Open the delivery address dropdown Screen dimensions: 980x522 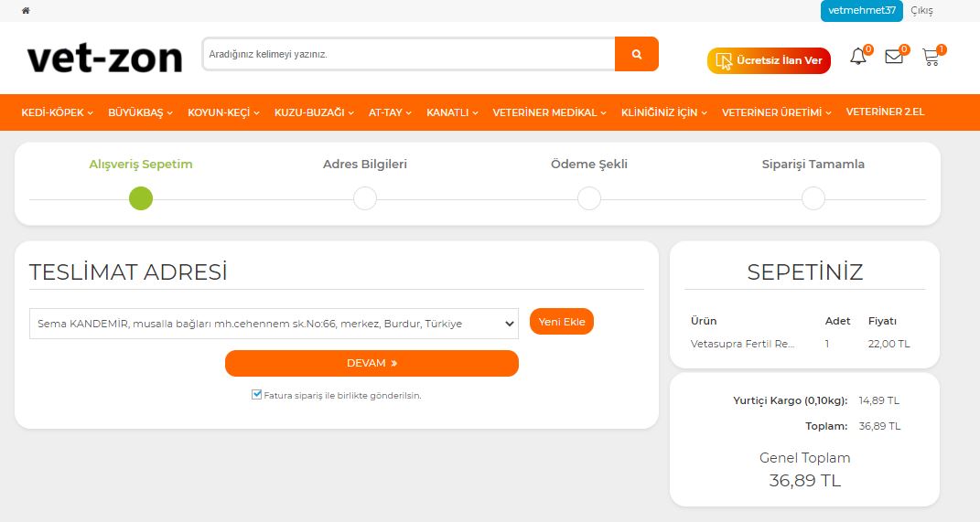tap(274, 324)
